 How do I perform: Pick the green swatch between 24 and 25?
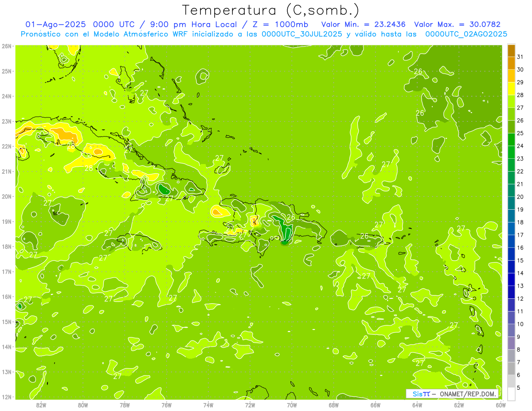click(511, 139)
